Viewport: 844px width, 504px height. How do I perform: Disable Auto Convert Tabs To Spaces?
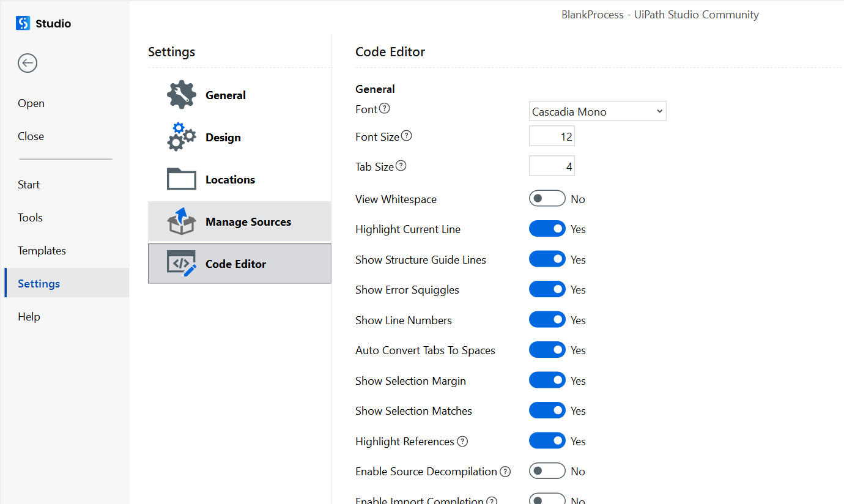(547, 350)
